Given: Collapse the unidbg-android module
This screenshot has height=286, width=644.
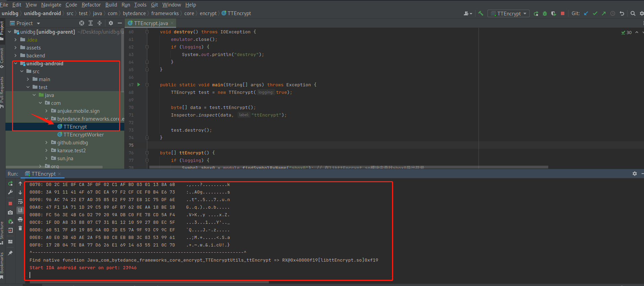Looking at the screenshot, I should point(15,64).
